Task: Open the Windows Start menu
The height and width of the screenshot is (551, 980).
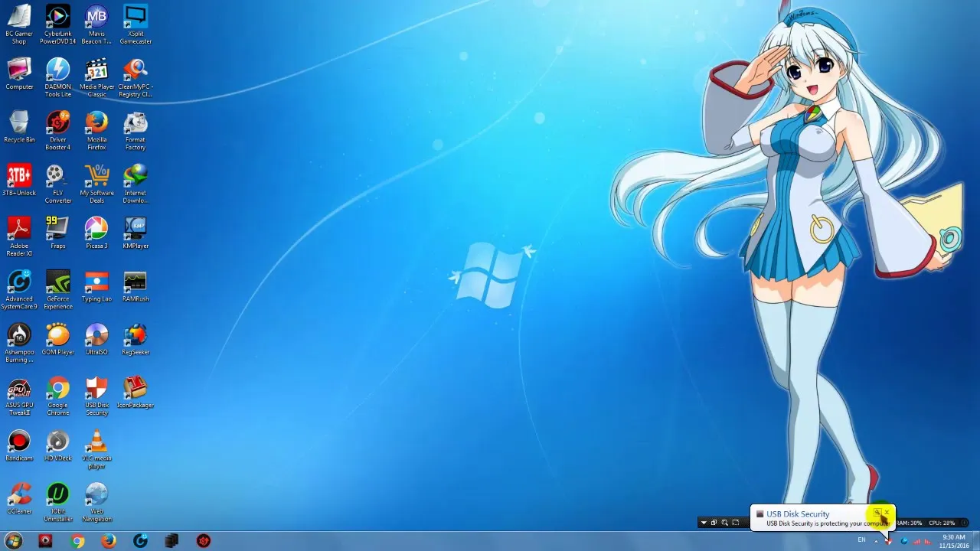Action: point(14,540)
